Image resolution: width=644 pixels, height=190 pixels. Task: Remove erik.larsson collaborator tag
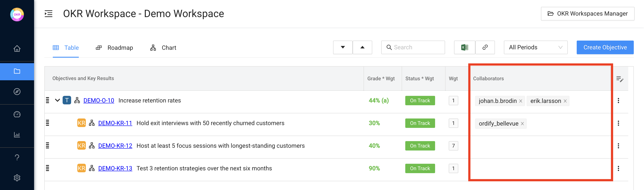[x=565, y=101]
